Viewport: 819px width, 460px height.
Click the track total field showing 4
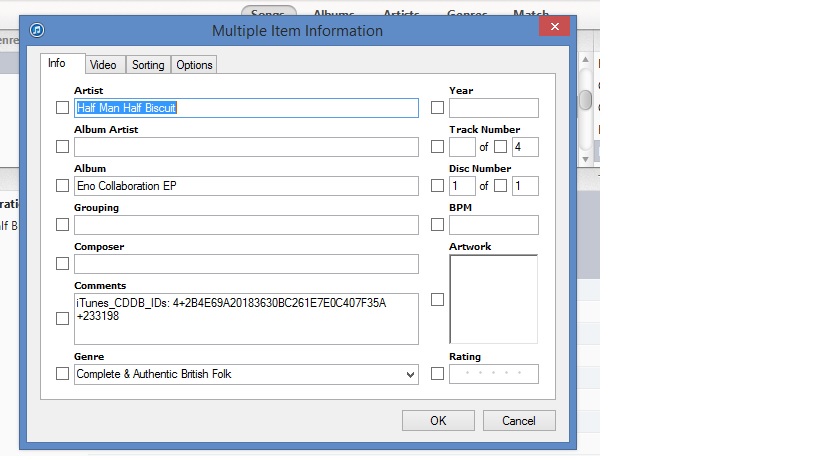point(525,147)
